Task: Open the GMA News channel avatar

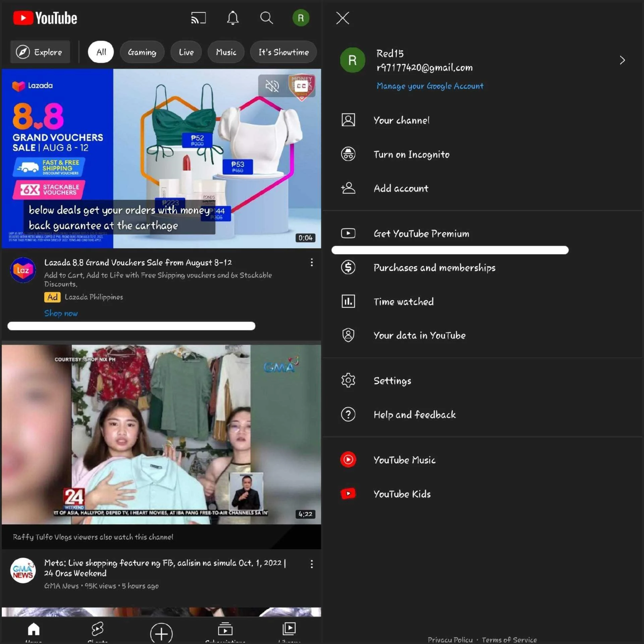Action: (23, 571)
